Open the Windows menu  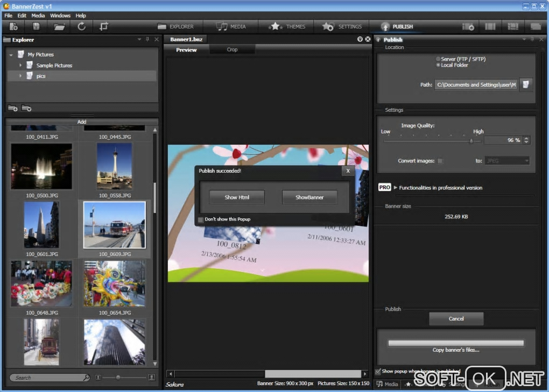60,16
